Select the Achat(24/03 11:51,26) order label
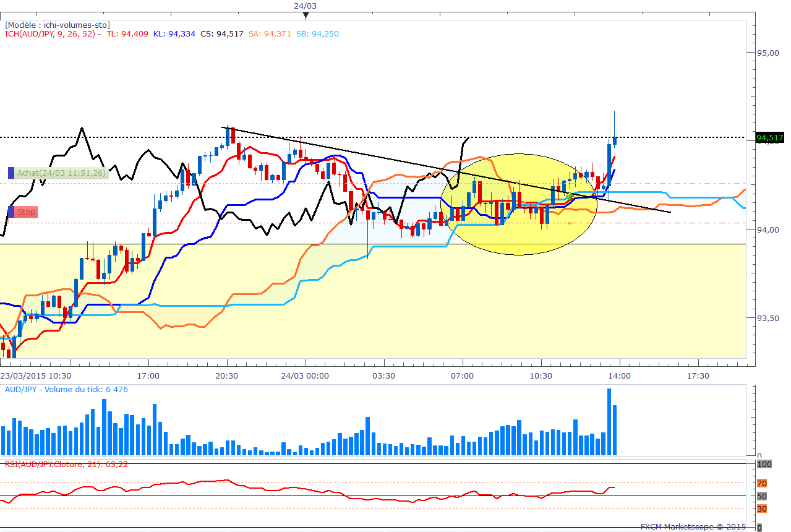This screenshot has width=791, height=532. click(x=61, y=173)
